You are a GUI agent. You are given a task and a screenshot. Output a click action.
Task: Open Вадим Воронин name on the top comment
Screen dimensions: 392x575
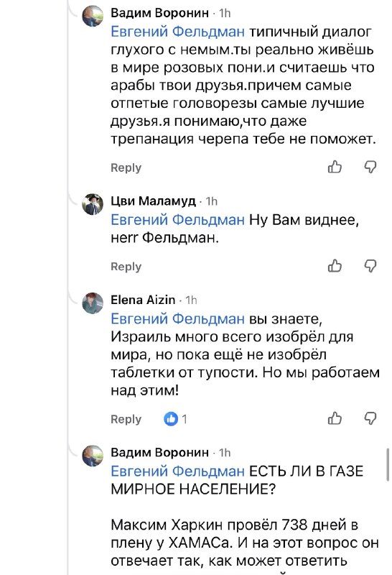(159, 13)
